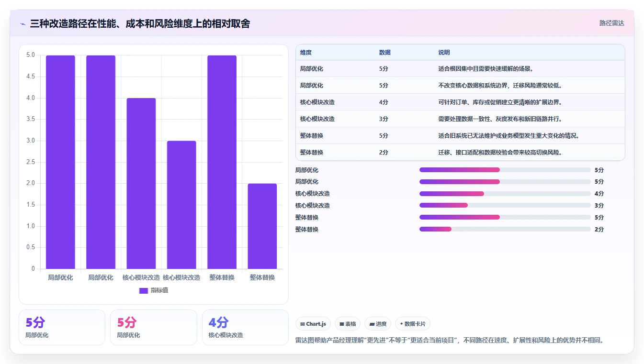
Task: Click the lightning icon beside the page title
Action: [x=23, y=23]
